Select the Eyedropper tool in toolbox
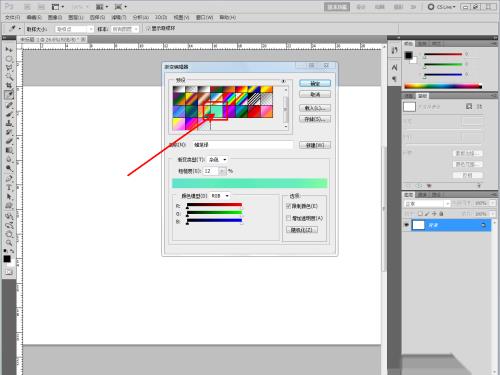Screen dimensions: 500x375 tap(9, 95)
